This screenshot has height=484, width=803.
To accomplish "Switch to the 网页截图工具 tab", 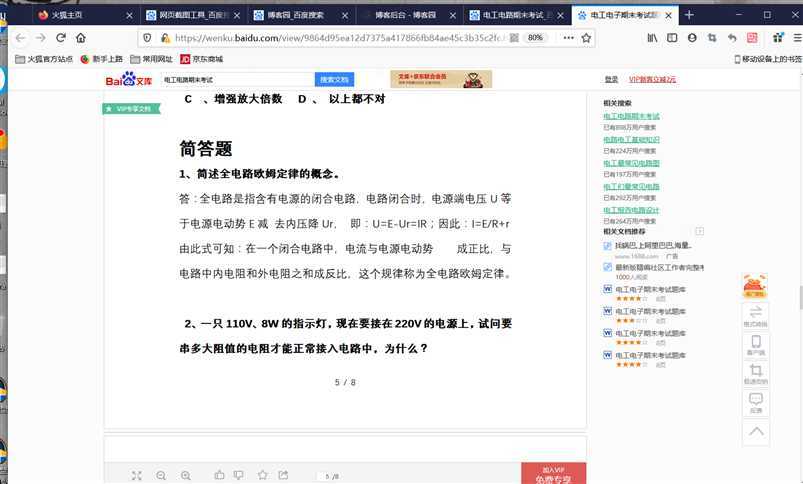I will click(x=193, y=15).
